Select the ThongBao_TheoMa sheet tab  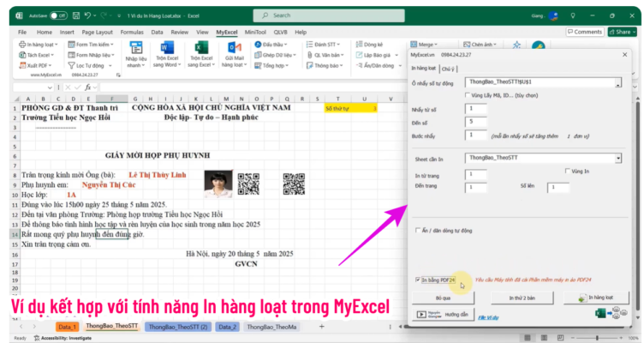[271, 327]
